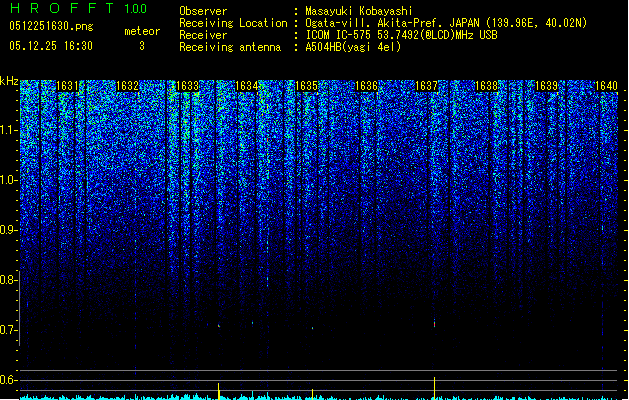Click the 1640 time marker

pyautogui.click(x=606, y=86)
